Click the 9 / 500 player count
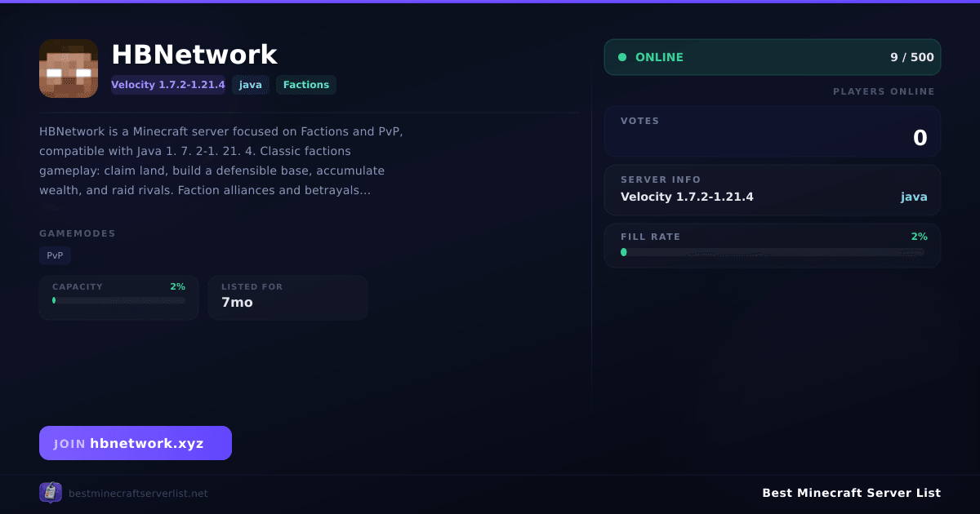Screen dimensions: 980x514 [x=912, y=57]
